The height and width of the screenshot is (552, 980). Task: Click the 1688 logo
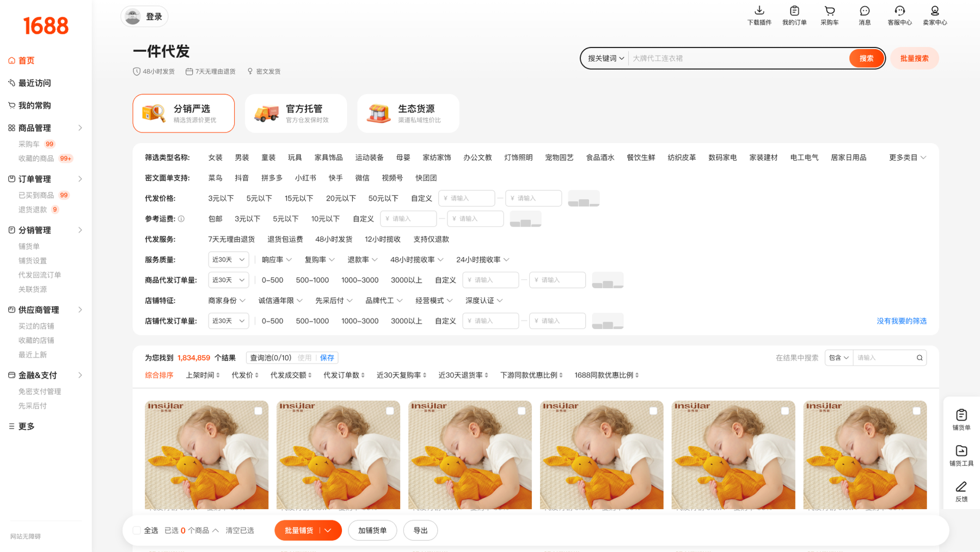coord(46,26)
